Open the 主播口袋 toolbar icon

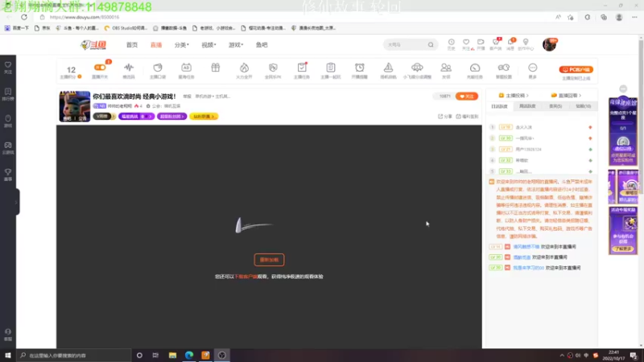[158, 70]
